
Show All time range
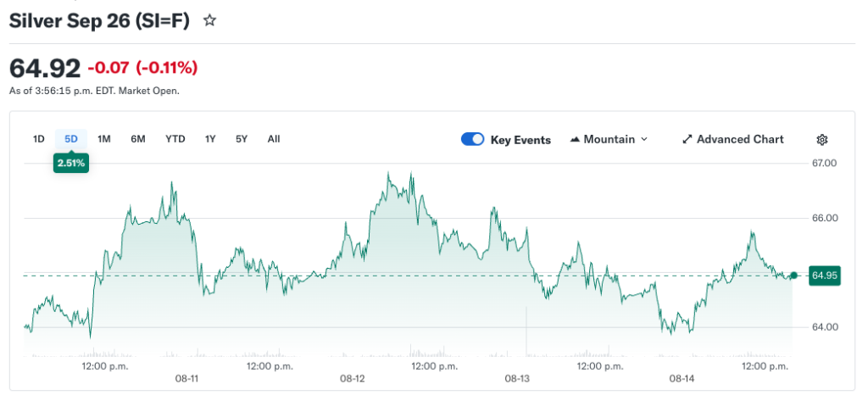click(x=274, y=139)
